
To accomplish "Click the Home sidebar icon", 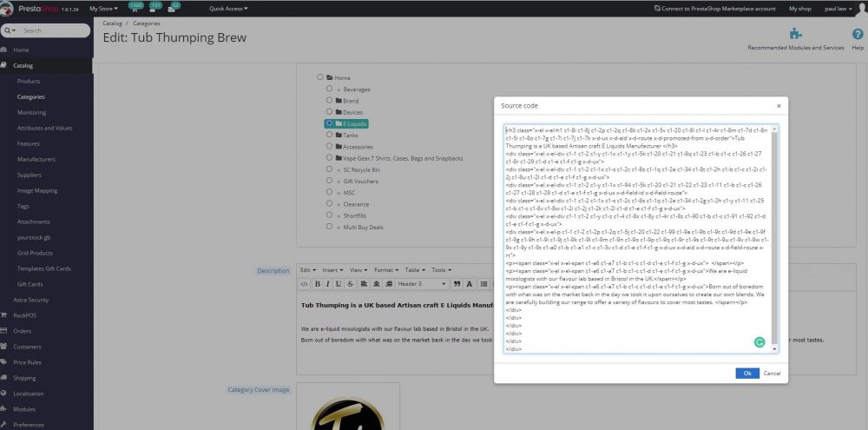I will coord(3,50).
